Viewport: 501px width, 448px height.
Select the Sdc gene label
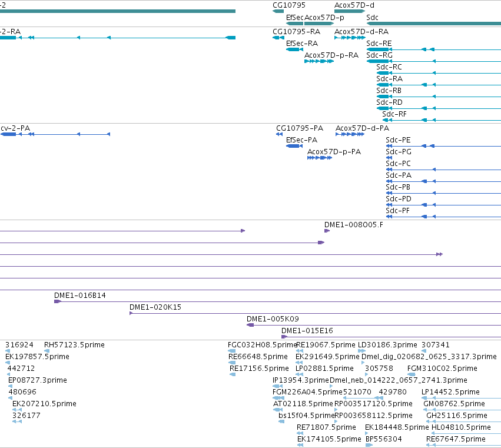372,18
